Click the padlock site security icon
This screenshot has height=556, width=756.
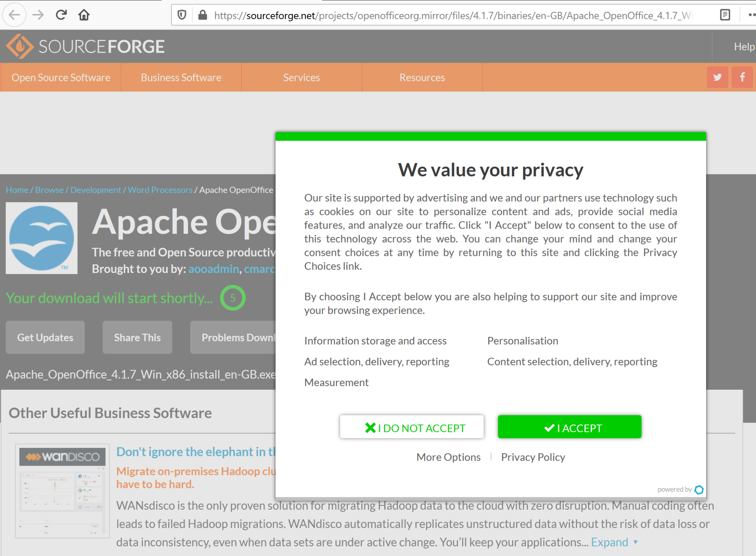[202, 15]
